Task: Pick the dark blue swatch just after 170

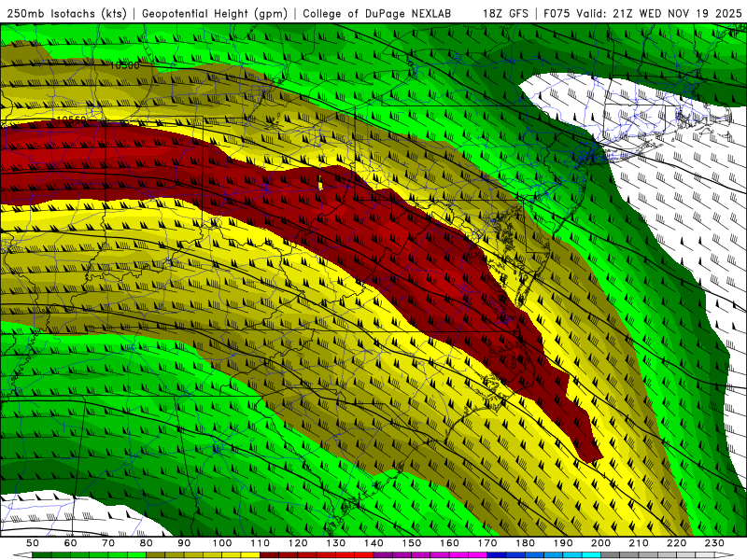Action: tap(497, 555)
